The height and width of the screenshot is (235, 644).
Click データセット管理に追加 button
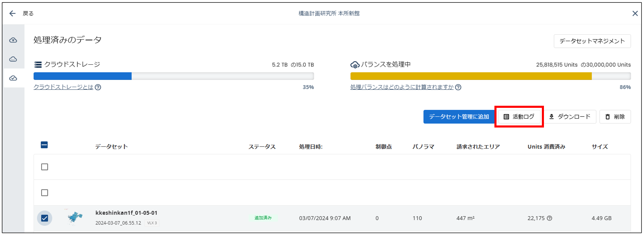point(459,117)
